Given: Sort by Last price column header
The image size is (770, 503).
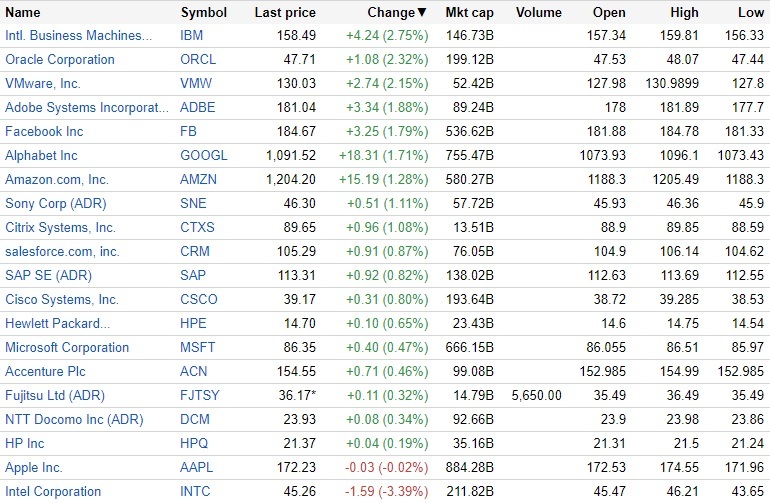Looking at the screenshot, I should [285, 13].
